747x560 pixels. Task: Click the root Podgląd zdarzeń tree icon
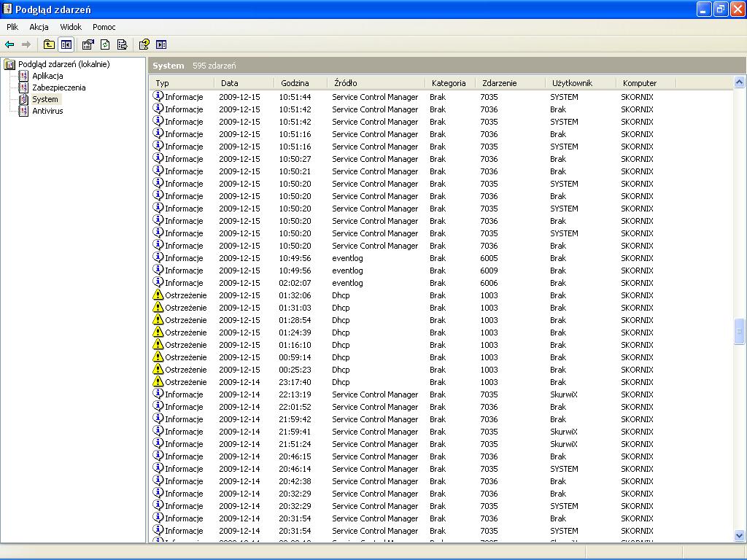tap(9, 64)
